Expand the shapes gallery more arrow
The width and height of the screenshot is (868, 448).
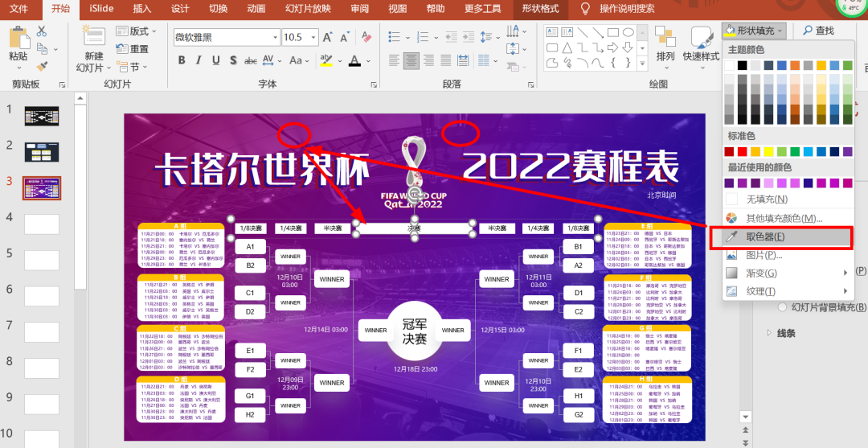tap(642, 64)
